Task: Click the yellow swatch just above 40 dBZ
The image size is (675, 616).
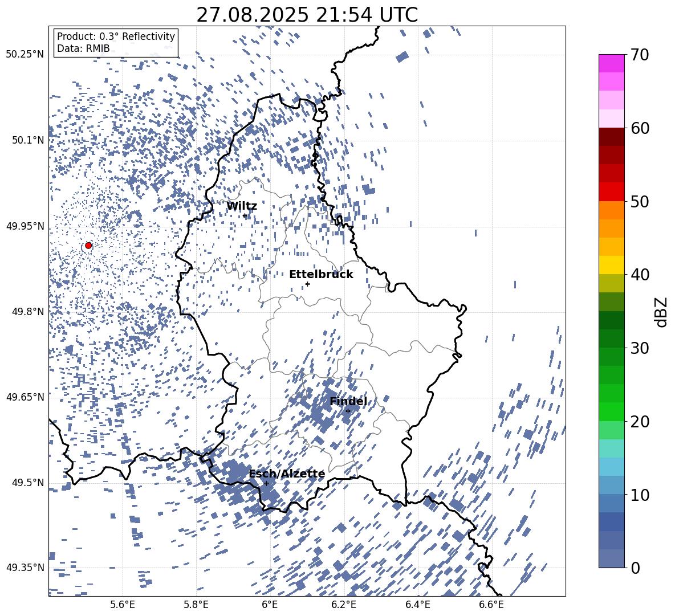Action: coord(611,265)
